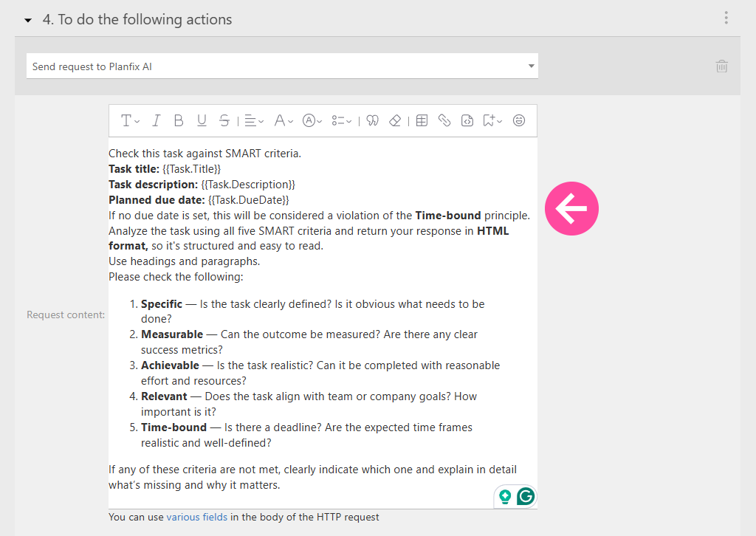Insert a blockquote
756x536 pixels.
373,120
